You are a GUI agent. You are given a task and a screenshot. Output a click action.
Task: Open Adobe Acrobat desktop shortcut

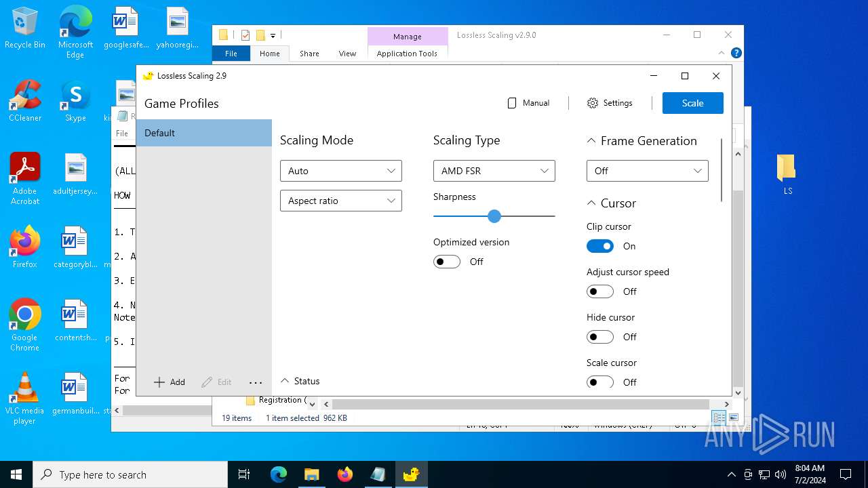click(25, 179)
